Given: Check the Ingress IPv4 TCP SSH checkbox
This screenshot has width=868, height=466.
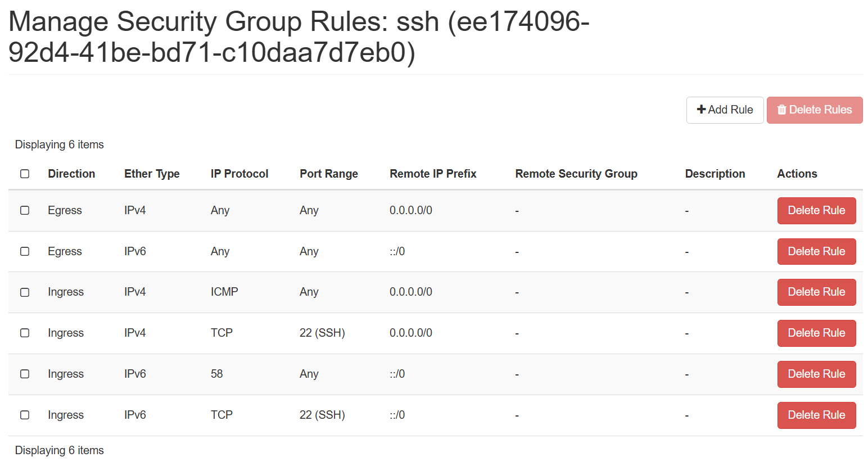Looking at the screenshot, I should point(25,333).
